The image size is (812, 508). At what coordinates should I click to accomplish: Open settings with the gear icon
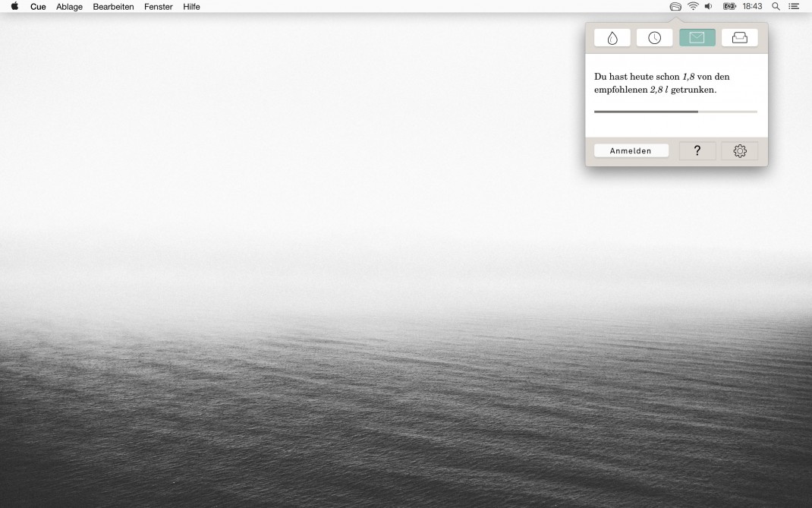tap(739, 151)
